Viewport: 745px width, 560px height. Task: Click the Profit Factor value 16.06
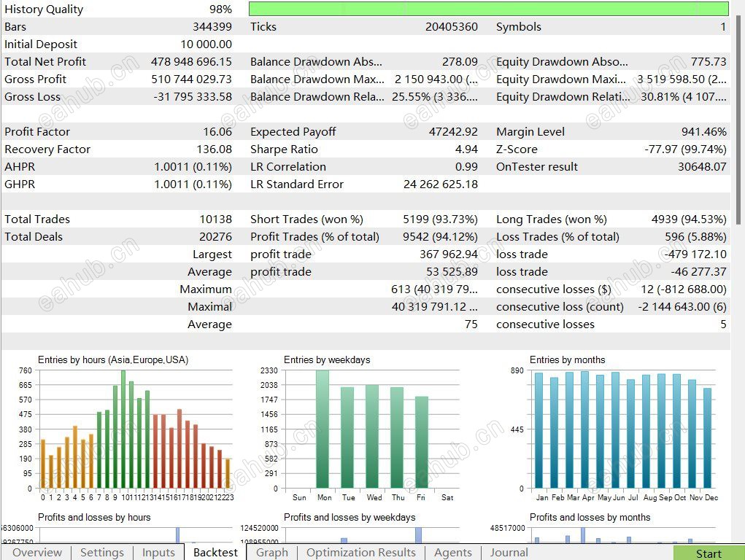[x=217, y=132]
